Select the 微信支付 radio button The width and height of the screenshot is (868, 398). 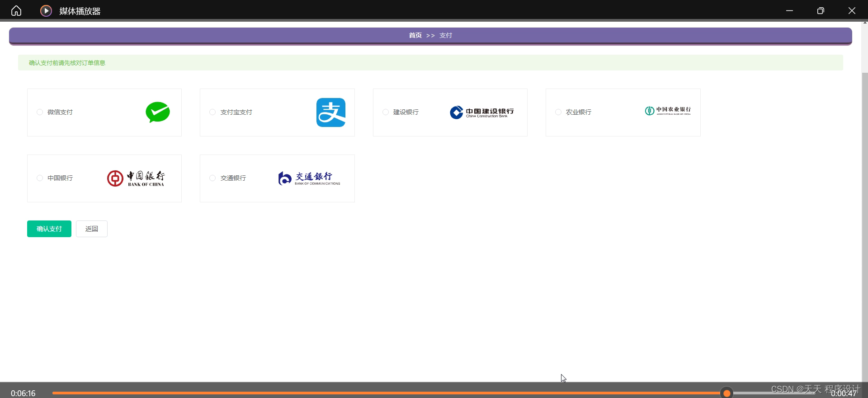click(40, 112)
